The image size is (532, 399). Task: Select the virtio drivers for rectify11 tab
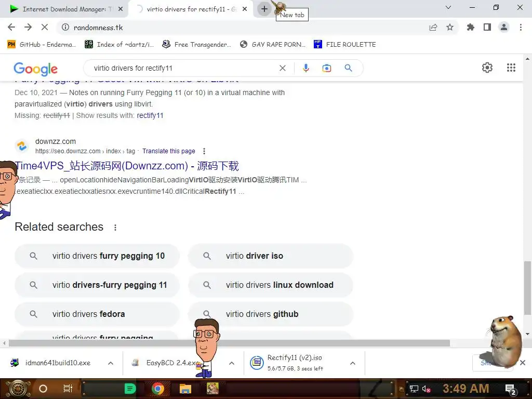point(192,9)
